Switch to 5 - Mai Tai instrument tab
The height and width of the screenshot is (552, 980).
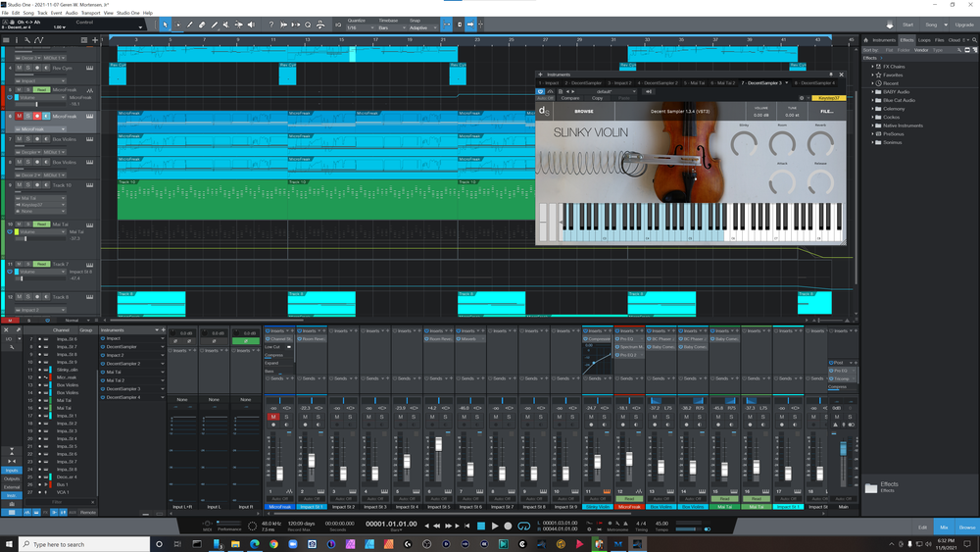(694, 82)
